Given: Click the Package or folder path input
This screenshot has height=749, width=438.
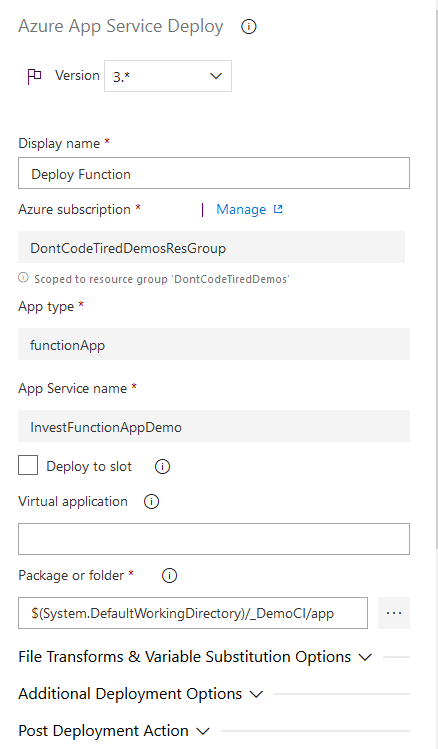Looking at the screenshot, I should pos(193,613).
